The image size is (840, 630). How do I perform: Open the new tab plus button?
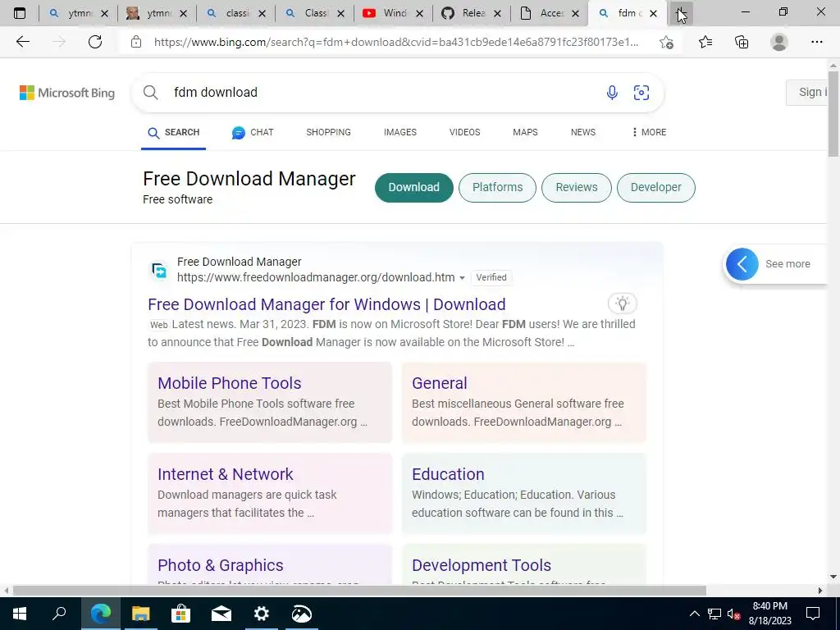[681, 13]
